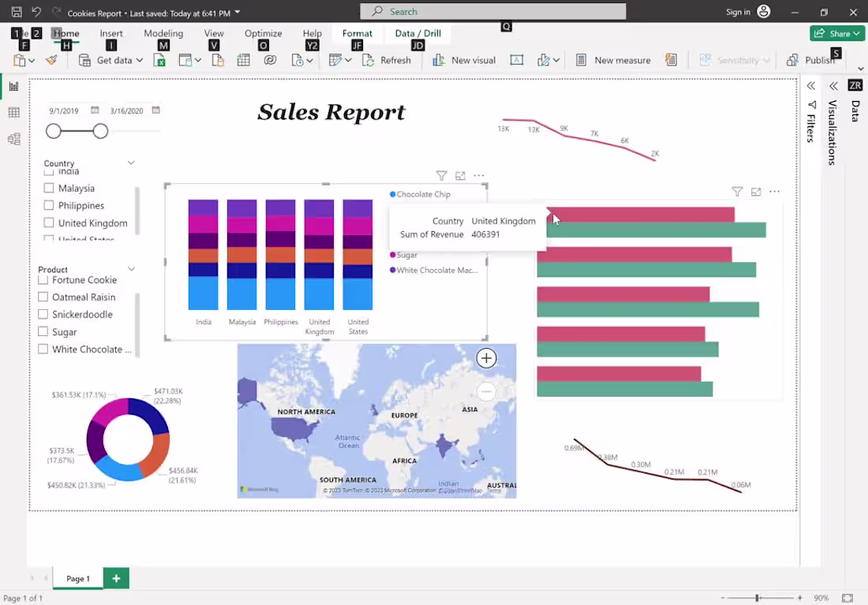Viewport: 868px width, 605px height.
Task: Click the Undo arrow icon
Action: tap(36, 12)
